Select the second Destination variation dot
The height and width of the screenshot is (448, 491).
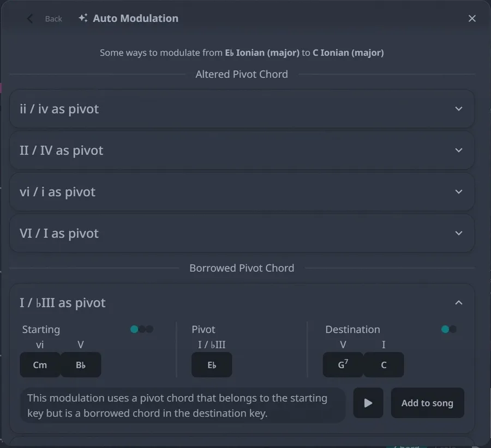pyautogui.click(x=453, y=329)
